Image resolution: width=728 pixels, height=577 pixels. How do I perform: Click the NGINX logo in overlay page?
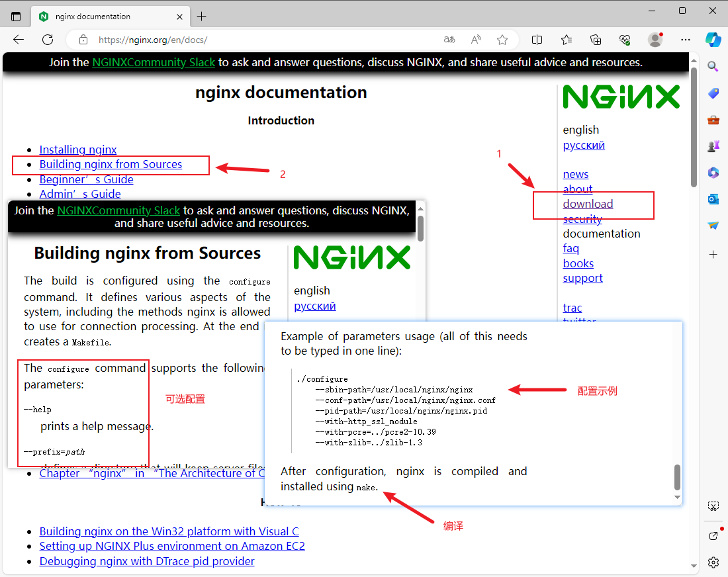coord(352,257)
